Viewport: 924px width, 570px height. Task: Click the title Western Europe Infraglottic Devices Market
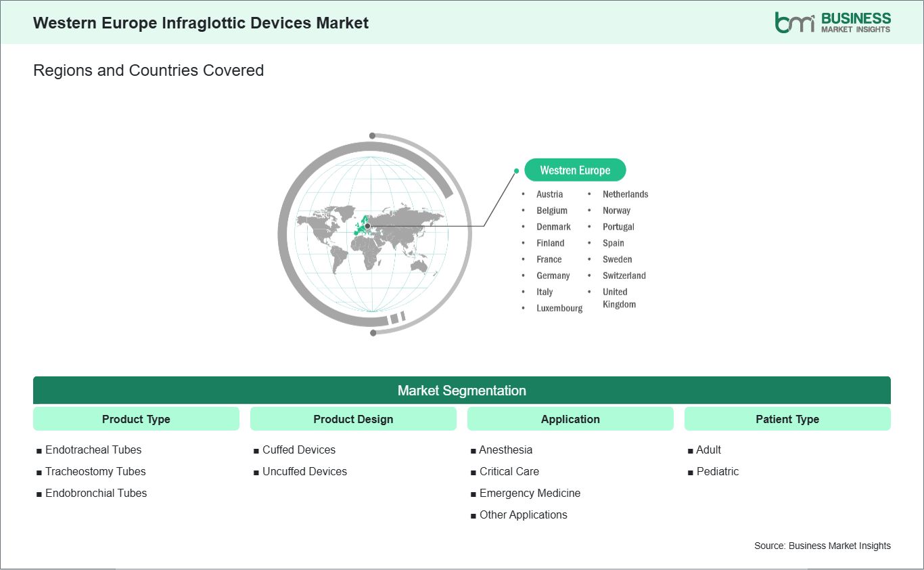click(x=201, y=23)
